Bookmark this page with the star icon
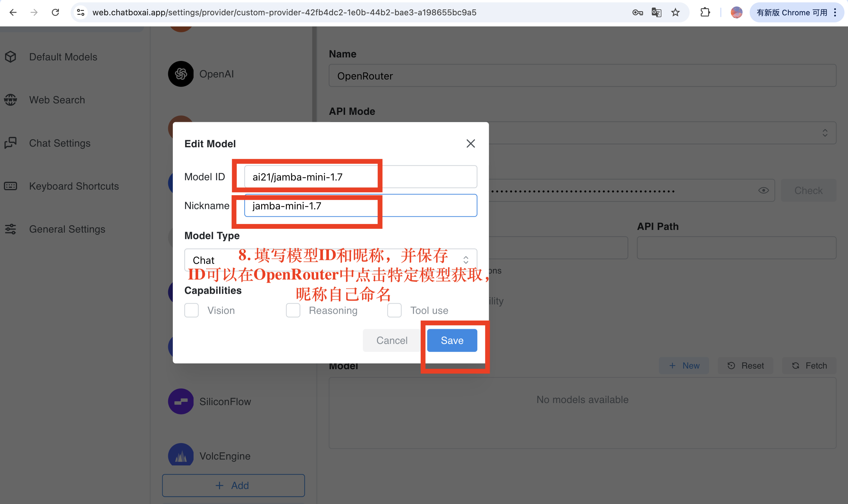Image resolution: width=848 pixels, height=504 pixels. (x=675, y=12)
